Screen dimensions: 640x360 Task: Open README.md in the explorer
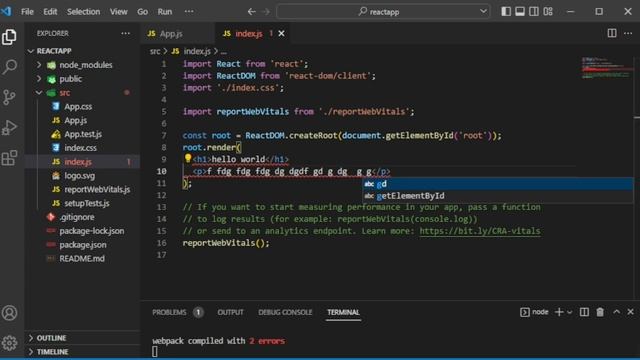click(83, 259)
